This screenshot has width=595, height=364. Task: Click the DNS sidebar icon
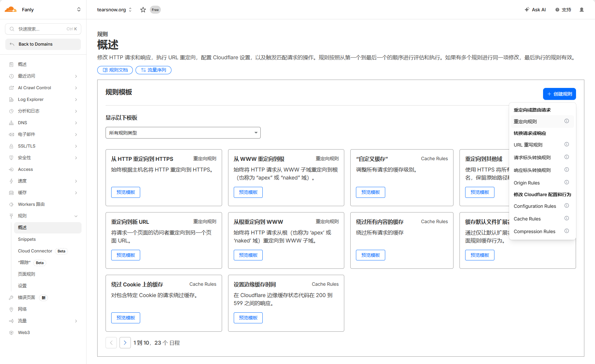[x=11, y=123]
